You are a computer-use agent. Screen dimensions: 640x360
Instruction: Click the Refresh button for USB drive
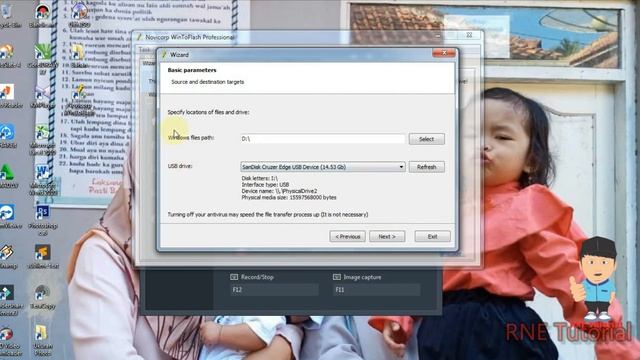pos(427,167)
